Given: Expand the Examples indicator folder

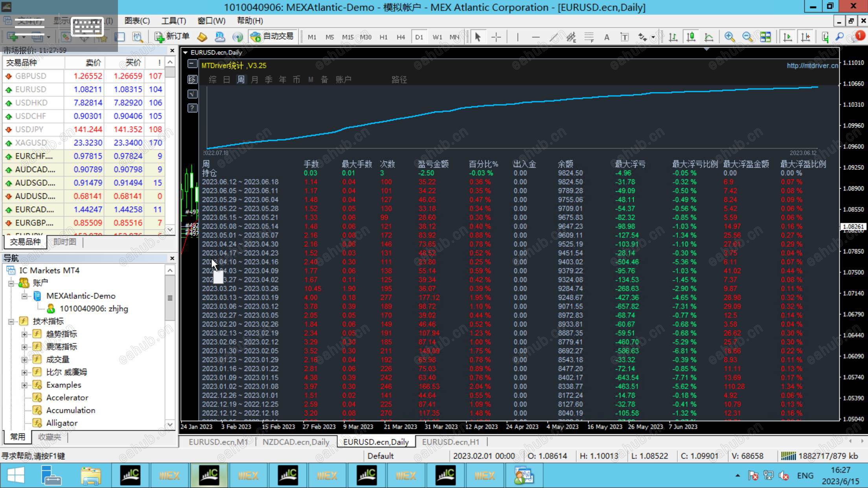Looking at the screenshot, I should 24,385.
